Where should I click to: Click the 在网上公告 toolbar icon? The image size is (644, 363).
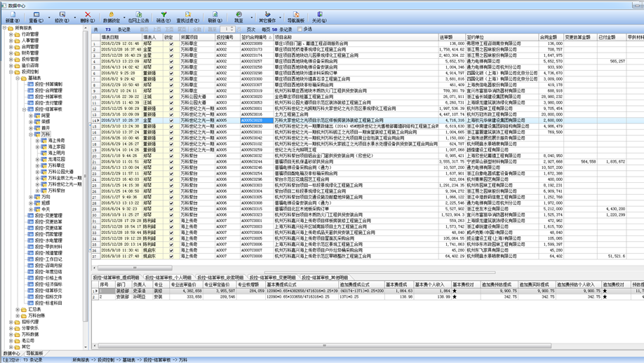tap(138, 14)
